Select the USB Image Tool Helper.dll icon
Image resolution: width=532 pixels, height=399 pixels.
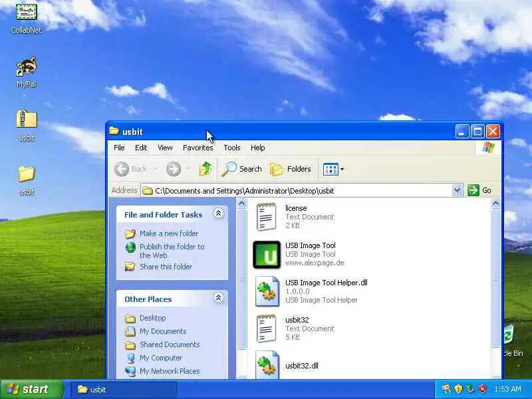click(x=267, y=291)
